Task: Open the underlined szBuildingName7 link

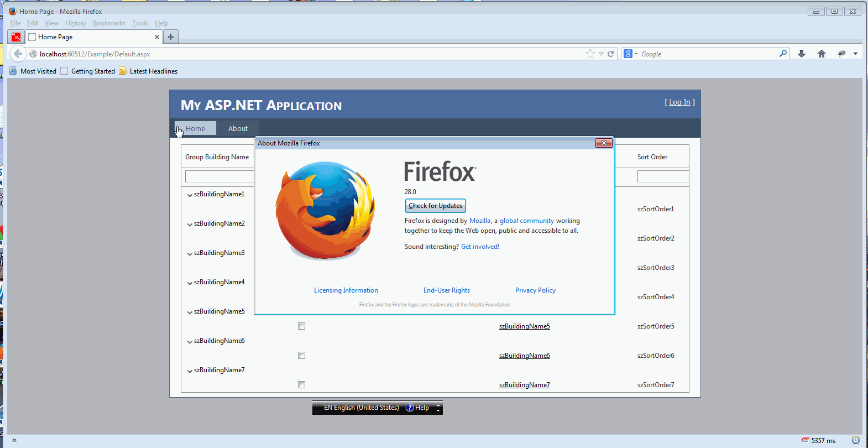Action: 525,385
